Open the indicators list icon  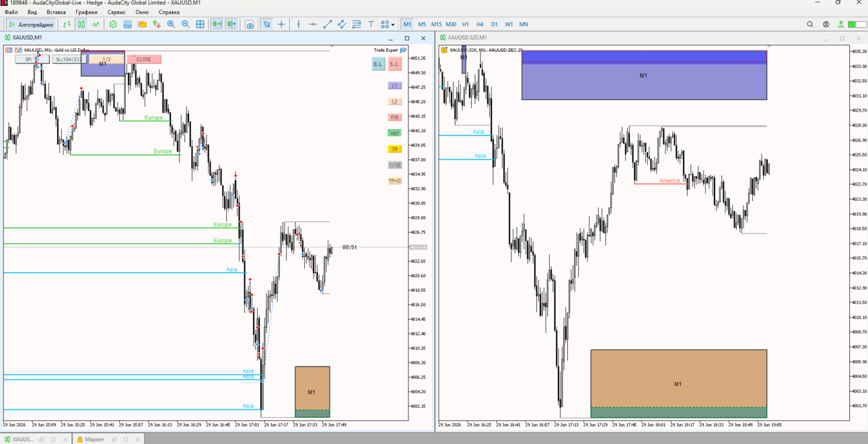tap(113, 24)
